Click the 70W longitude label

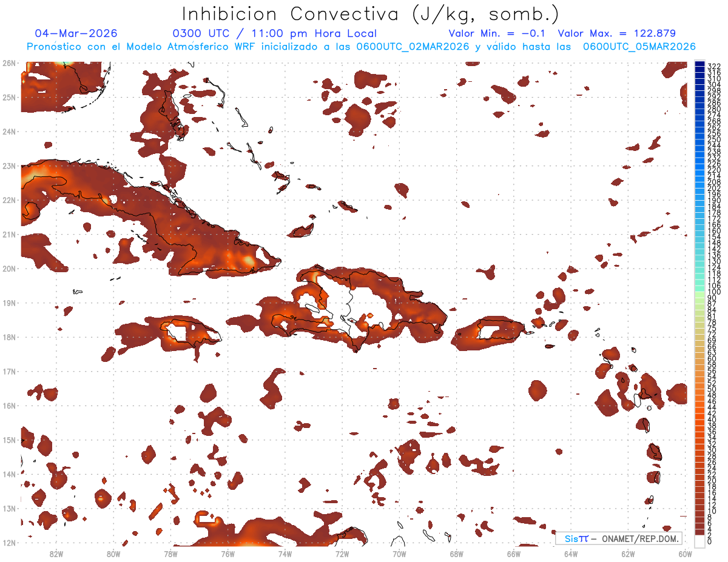pos(399,554)
